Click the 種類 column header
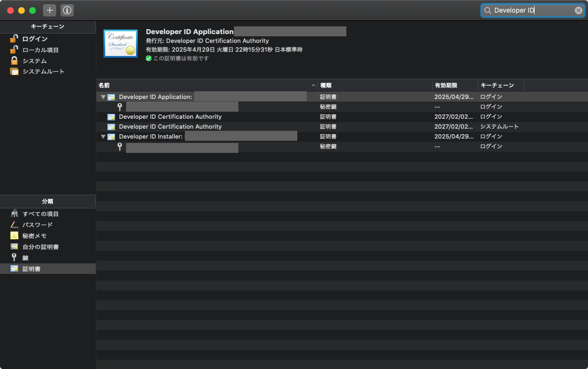588x369 pixels. click(374, 86)
